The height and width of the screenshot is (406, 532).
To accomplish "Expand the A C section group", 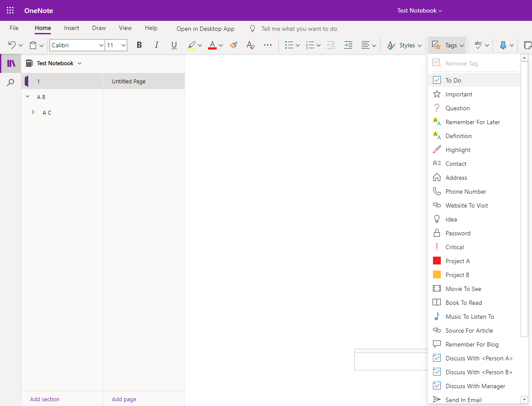I will 33,112.
